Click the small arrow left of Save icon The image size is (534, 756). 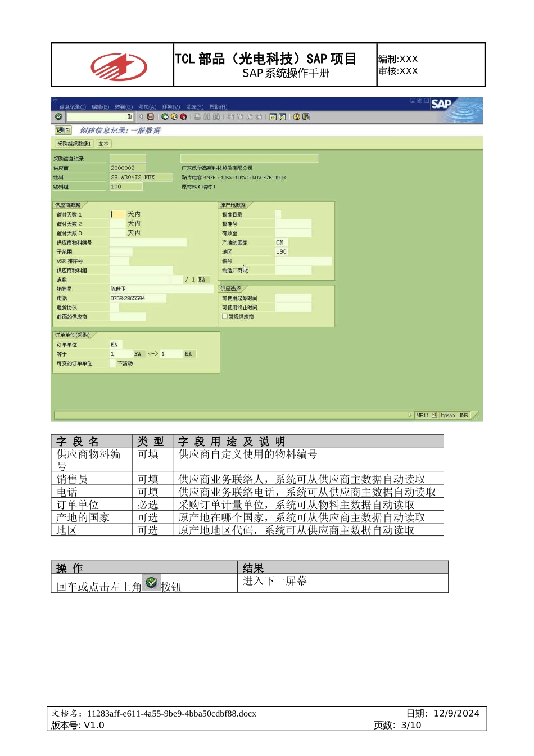click(x=141, y=116)
